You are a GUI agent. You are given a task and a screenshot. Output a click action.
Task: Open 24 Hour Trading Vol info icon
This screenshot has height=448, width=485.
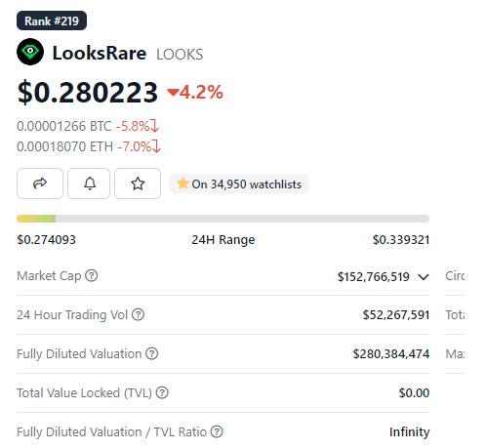pos(138,314)
